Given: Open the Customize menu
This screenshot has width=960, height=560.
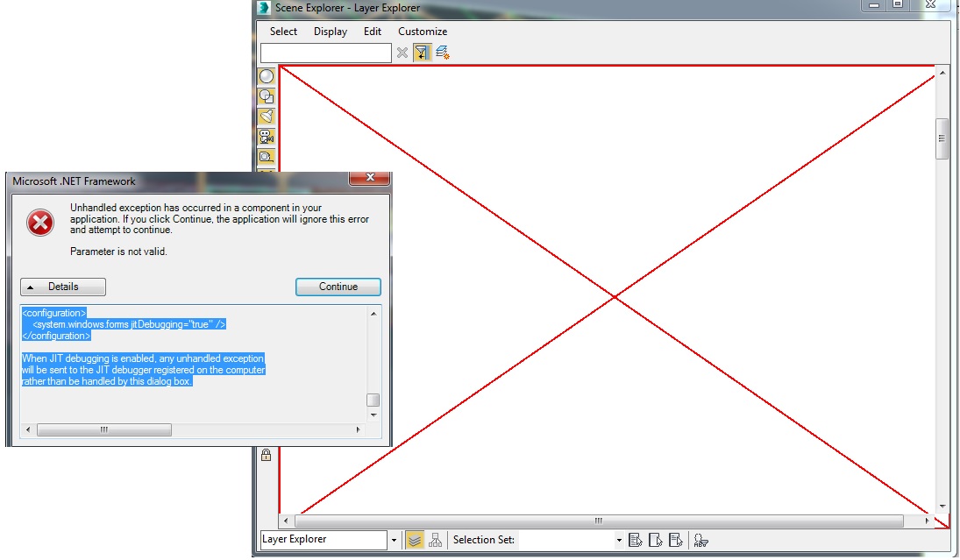Looking at the screenshot, I should click(422, 32).
